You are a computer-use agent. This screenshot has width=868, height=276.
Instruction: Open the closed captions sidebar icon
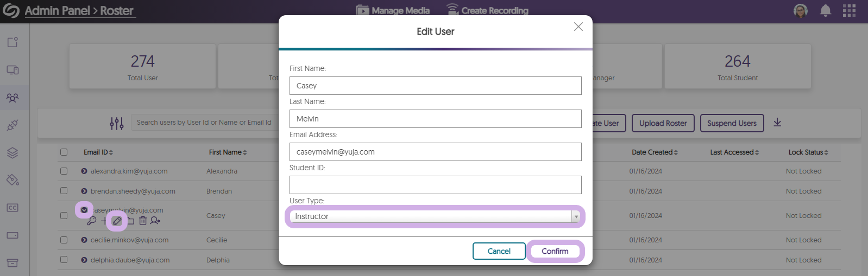(x=12, y=208)
